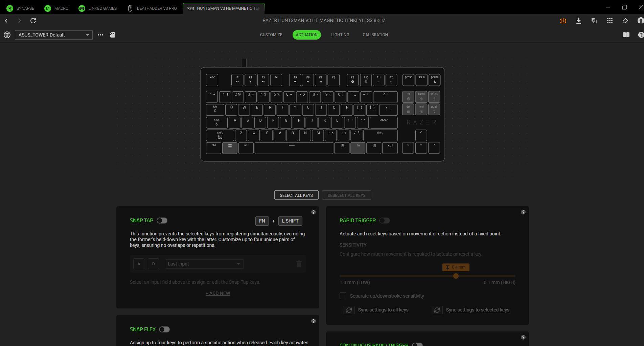Click sync icon for selected keys

pos(437,310)
